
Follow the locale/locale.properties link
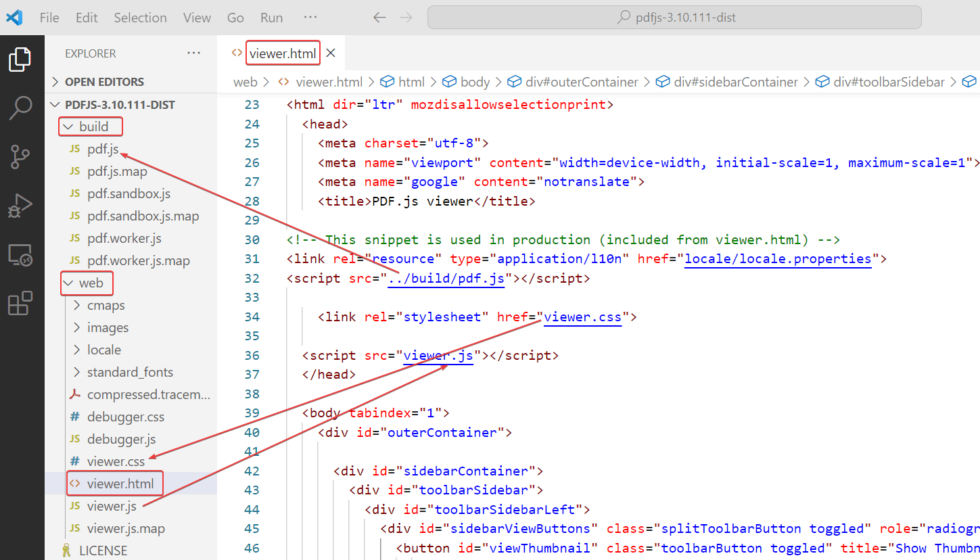[x=778, y=259]
